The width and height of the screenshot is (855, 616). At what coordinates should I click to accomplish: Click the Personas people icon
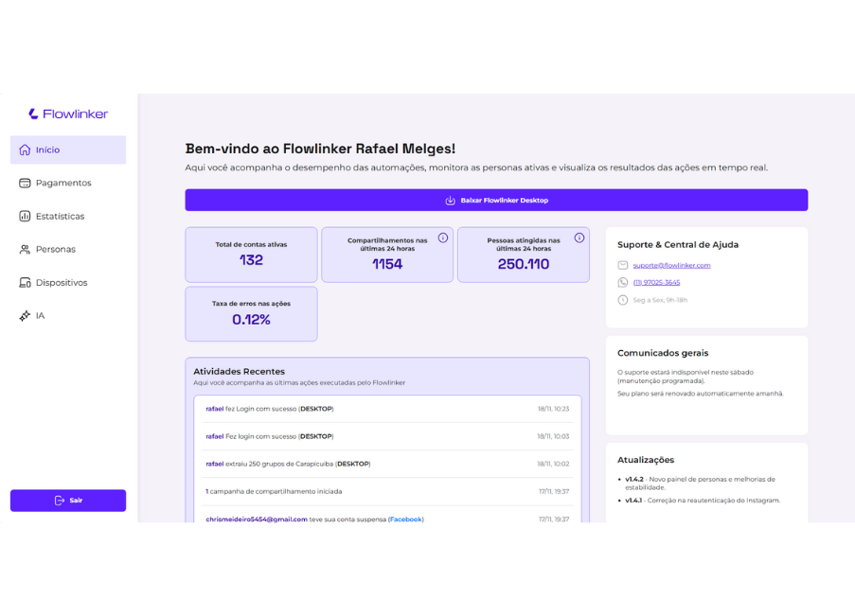(x=24, y=249)
